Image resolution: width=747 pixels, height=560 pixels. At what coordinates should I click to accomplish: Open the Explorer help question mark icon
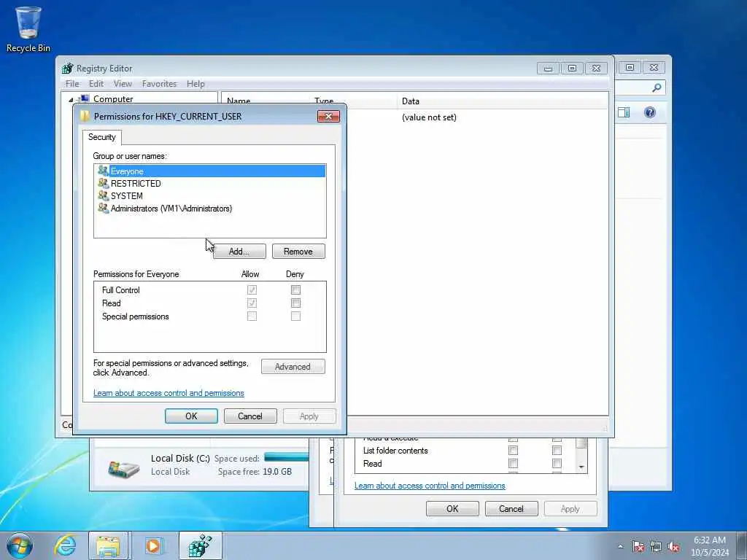click(650, 112)
